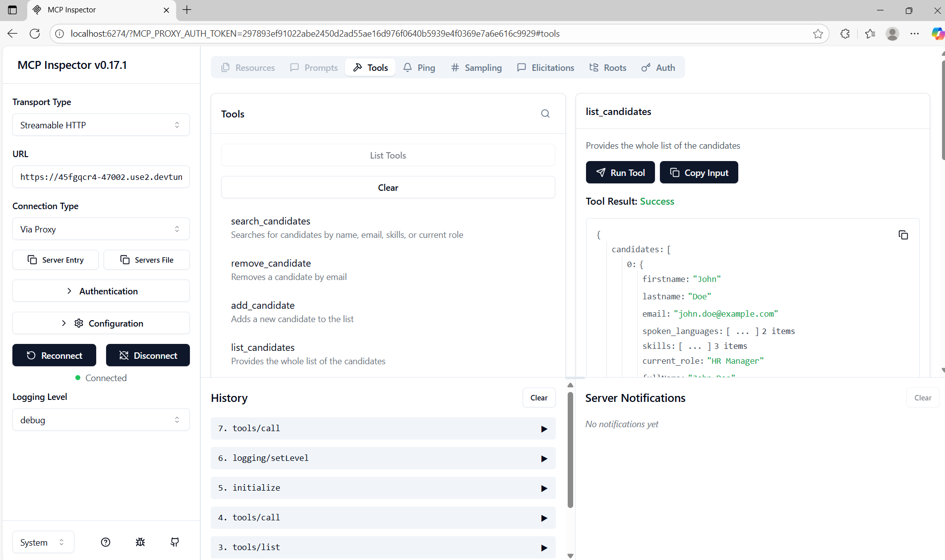Expand the Authentication section
The image size is (945, 560).
tap(101, 291)
